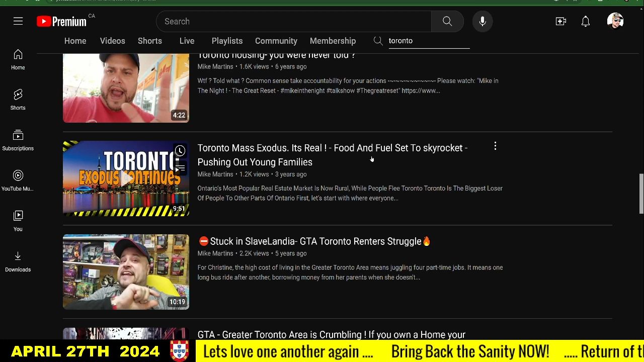Open the hamburger guide menu

point(18,21)
